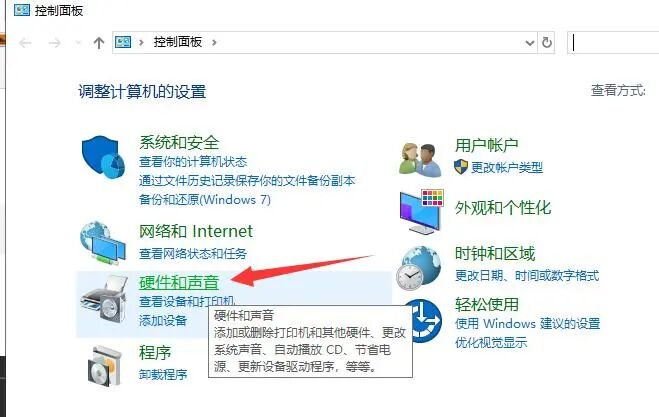659x417 pixels.
Task: Click the Clock and Region globe icon
Action: coord(419,268)
